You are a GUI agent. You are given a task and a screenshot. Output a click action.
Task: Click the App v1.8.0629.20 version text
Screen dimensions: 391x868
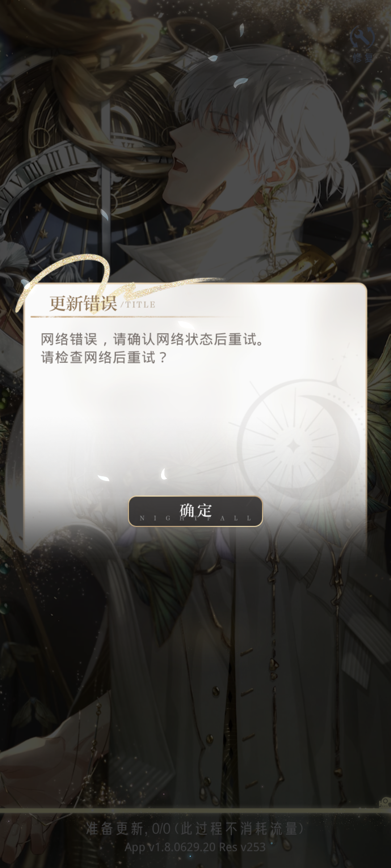(195, 847)
